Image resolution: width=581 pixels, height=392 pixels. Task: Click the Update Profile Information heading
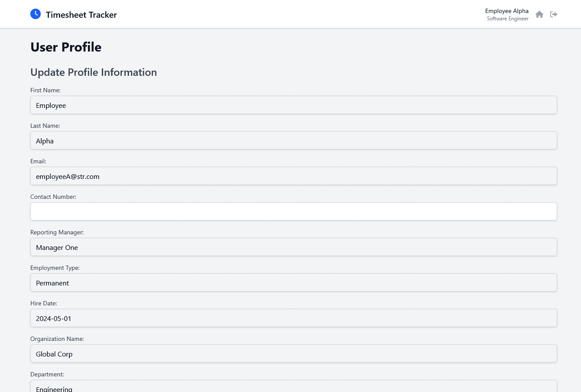tap(94, 72)
